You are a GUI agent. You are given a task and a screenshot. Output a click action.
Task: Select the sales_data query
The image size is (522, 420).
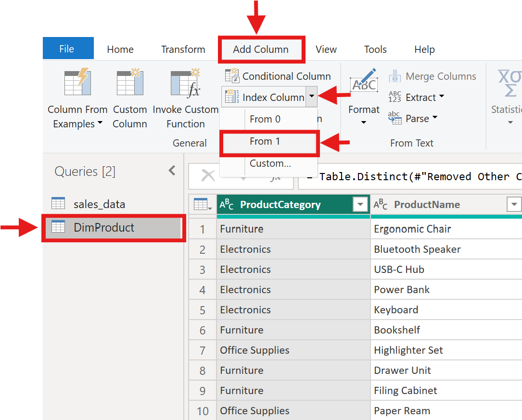pos(113,204)
